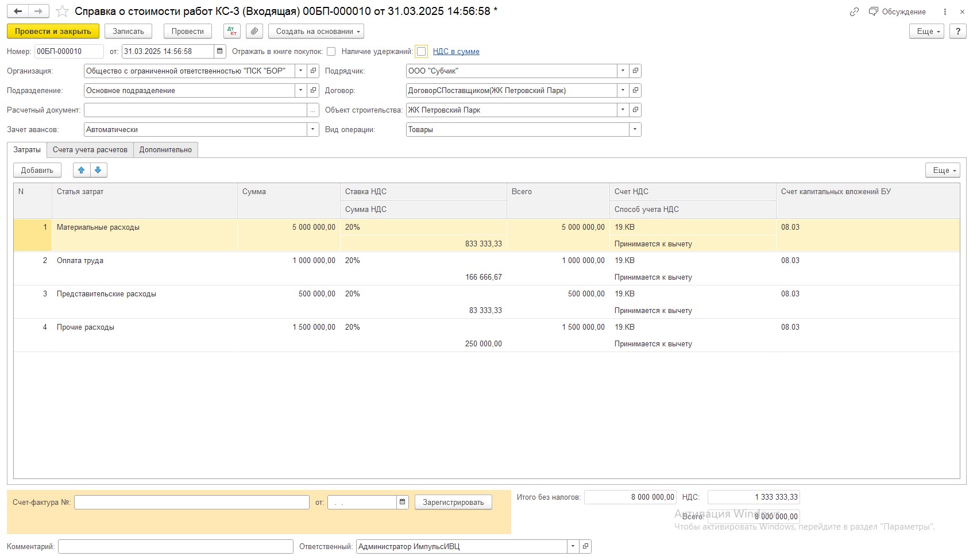Focus the Счет-фактура № field

pos(192,502)
